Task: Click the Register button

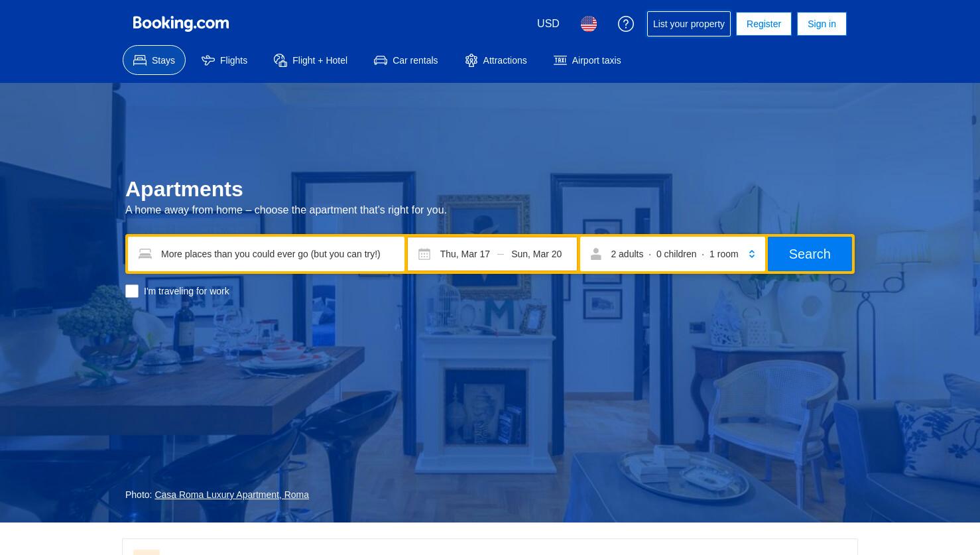Action: click(x=764, y=24)
